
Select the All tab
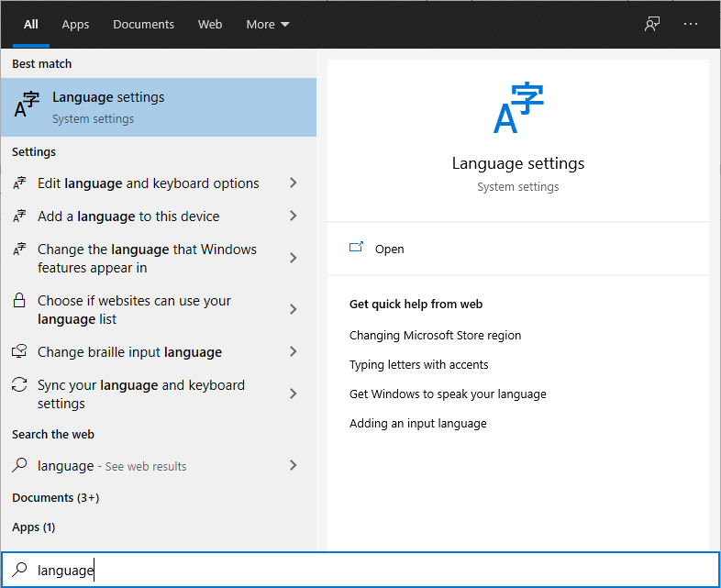(31, 25)
